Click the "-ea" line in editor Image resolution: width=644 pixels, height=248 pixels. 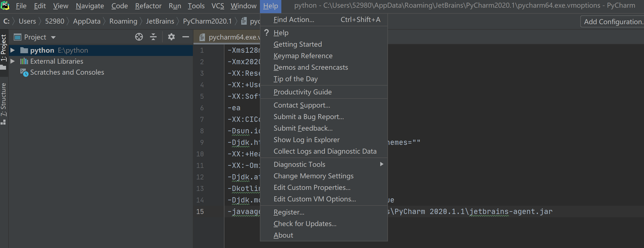click(234, 108)
